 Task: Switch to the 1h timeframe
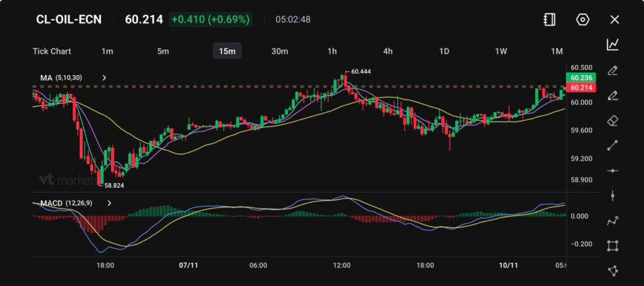point(332,51)
